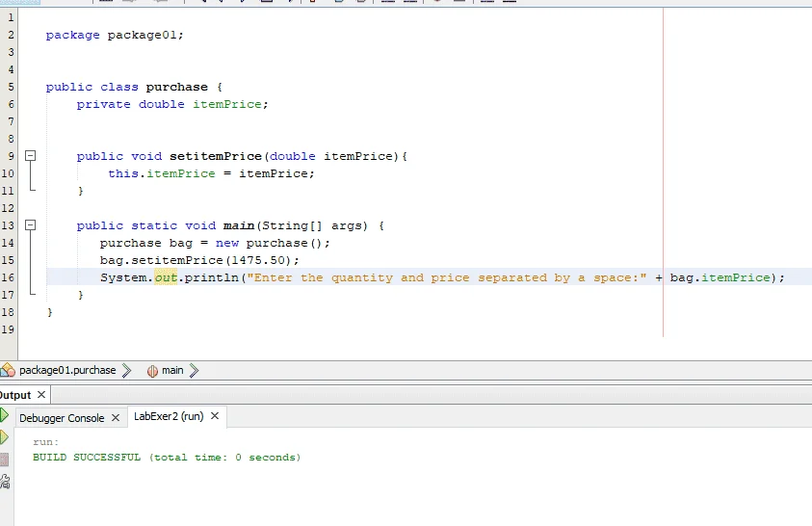Collapse the setitemPrice method fold at line 9
Image resolution: width=812 pixels, height=526 pixels.
[x=31, y=155]
